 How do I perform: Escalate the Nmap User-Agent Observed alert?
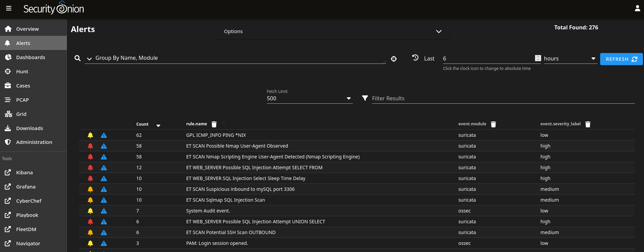104,146
